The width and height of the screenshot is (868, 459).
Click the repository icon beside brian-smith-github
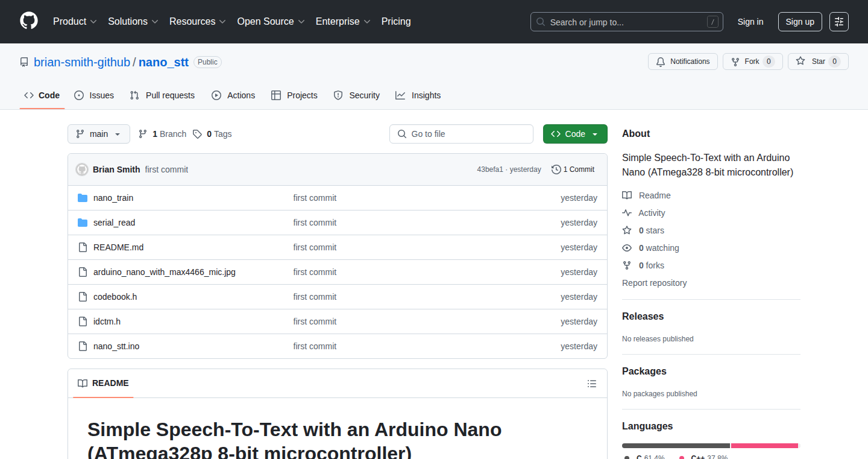24,62
